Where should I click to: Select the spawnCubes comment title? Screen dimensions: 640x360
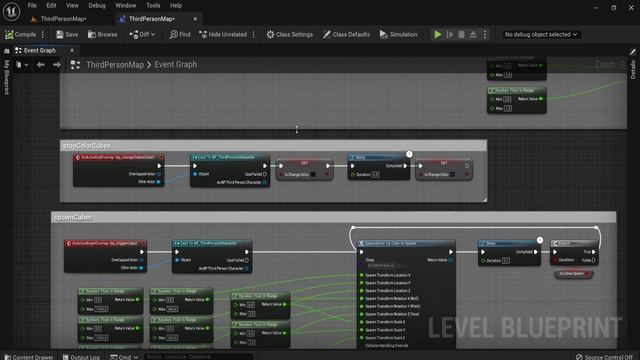pyautogui.click(x=73, y=218)
